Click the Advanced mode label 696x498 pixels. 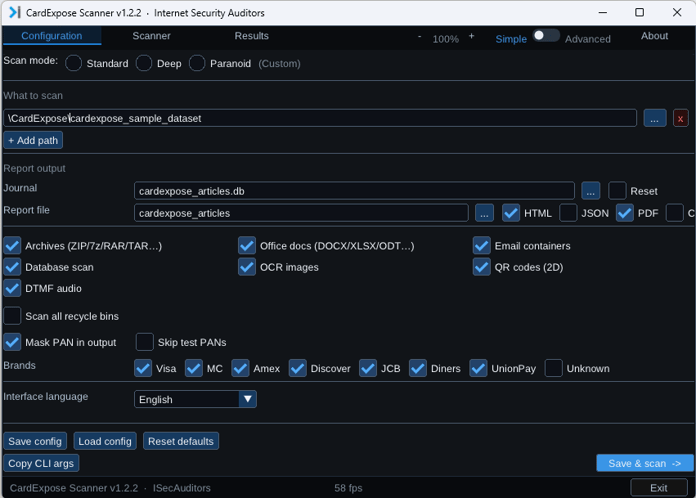click(588, 39)
